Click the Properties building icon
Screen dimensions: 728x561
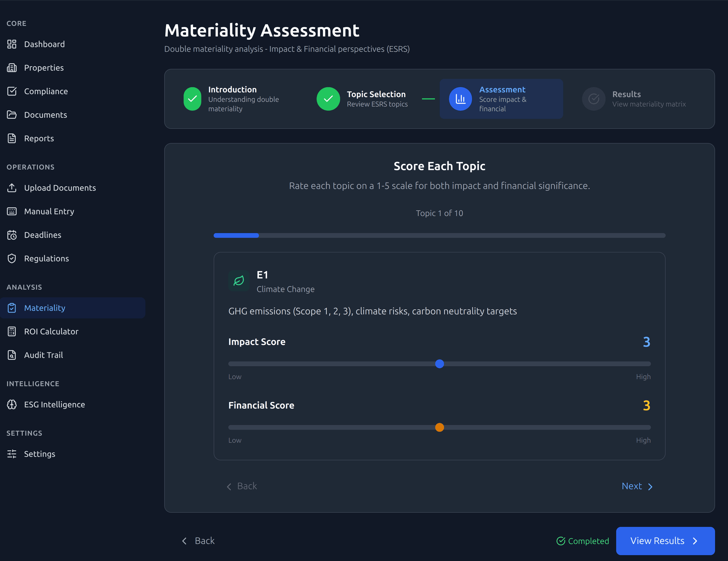coord(12,68)
